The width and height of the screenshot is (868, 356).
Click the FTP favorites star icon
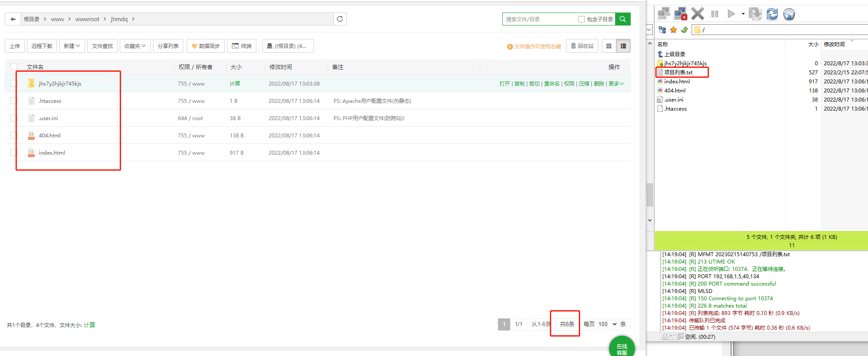coord(673,30)
